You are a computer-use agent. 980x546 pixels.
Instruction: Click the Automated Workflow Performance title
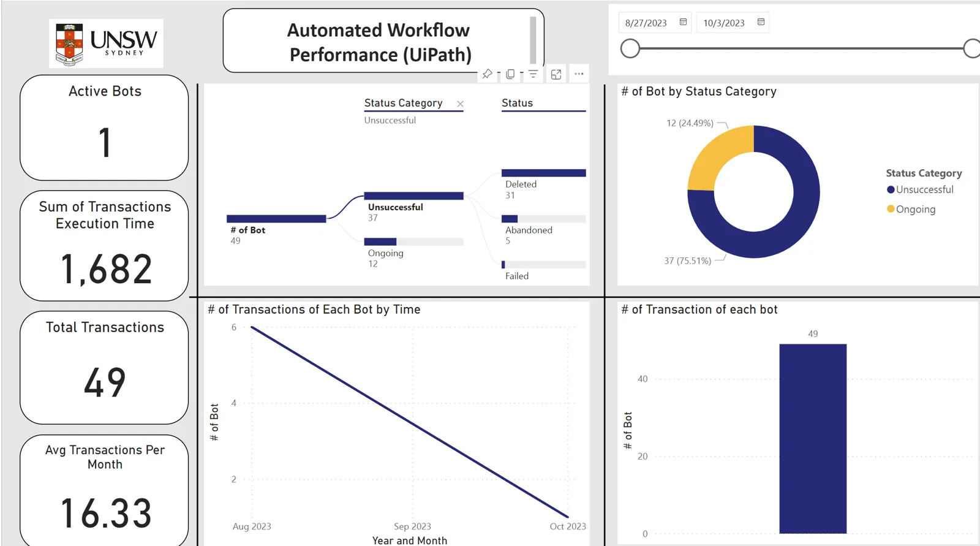click(380, 42)
